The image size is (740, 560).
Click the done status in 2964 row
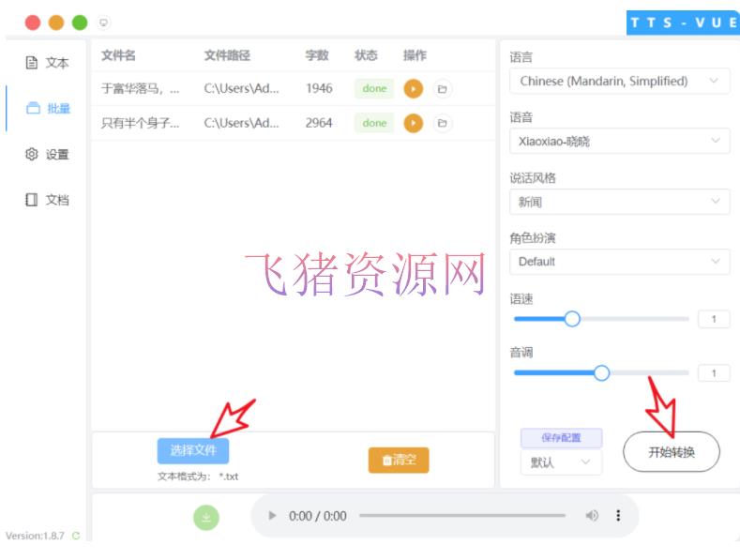click(374, 123)
